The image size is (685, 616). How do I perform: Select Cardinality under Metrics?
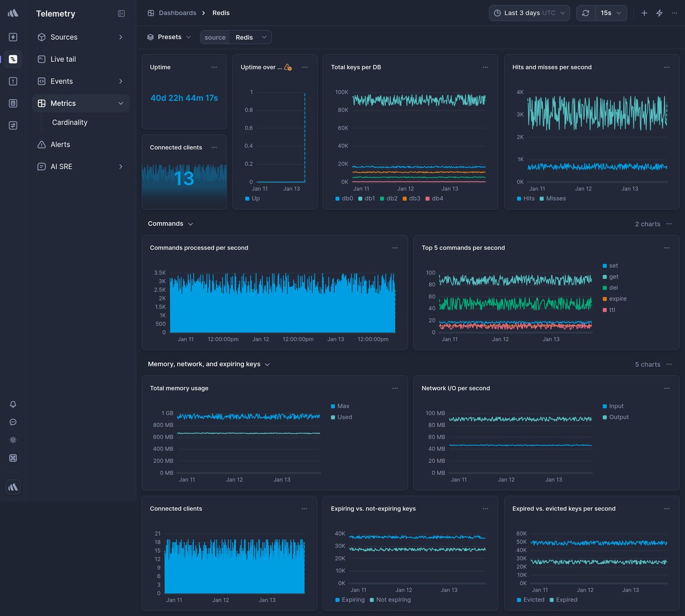point(69,122)
